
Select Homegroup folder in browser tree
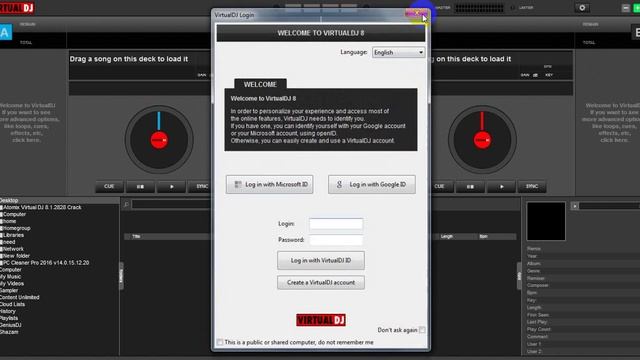16,228
